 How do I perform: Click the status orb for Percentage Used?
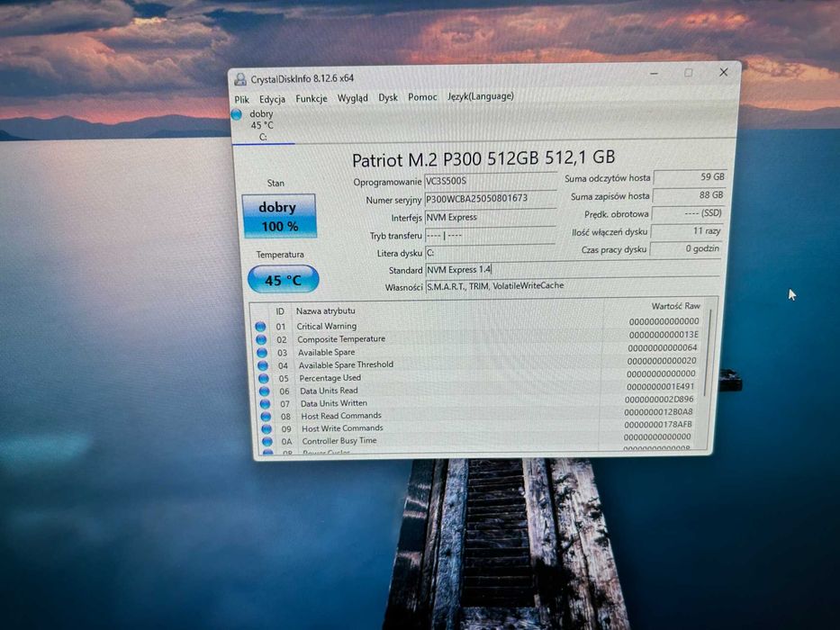click(264, 378)
